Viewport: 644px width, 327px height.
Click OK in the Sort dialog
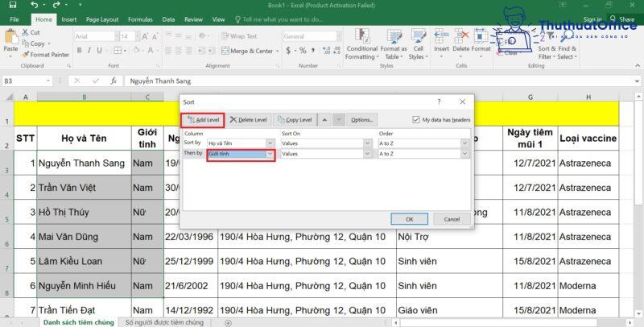click(x=410, y=219)
